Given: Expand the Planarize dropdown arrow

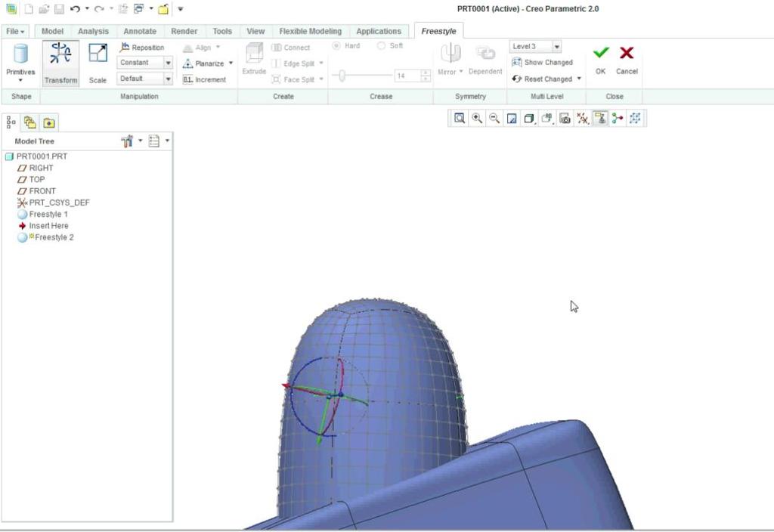Looking at the screenshot, I should tap(231, 63).
